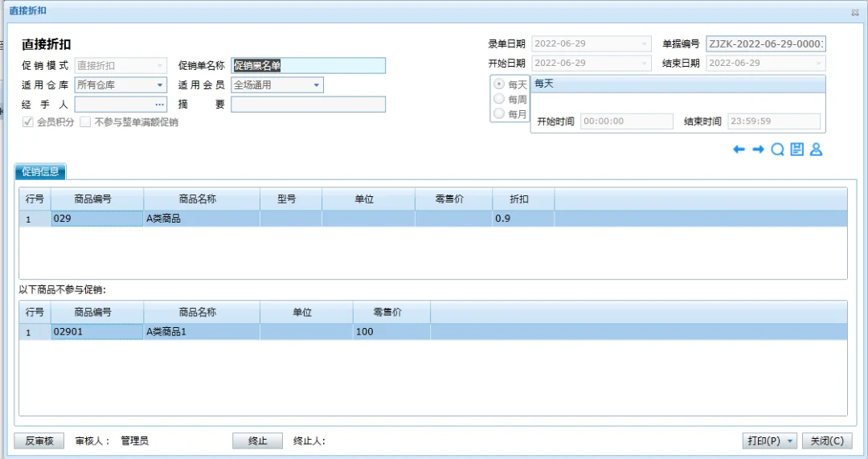Toggle the 会员积分 checkbox
868x459 pixels.
pyautogui.click(x=27, y=122)
